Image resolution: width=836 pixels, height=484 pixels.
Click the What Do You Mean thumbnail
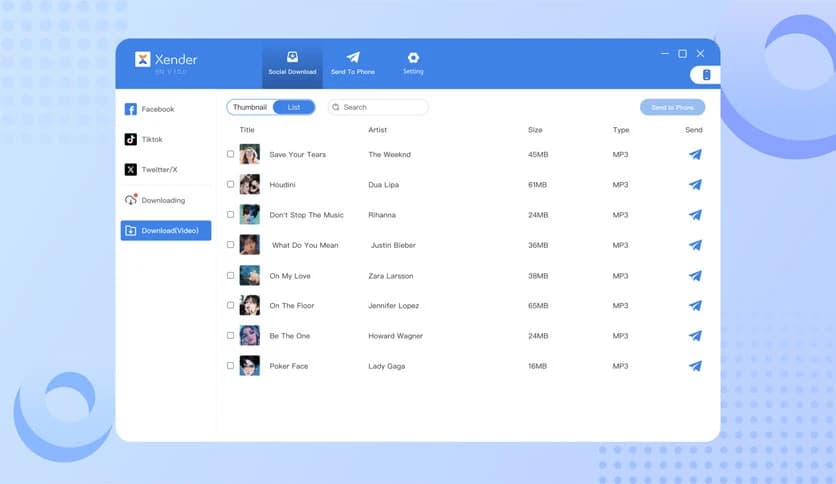[x=250, y=245]
